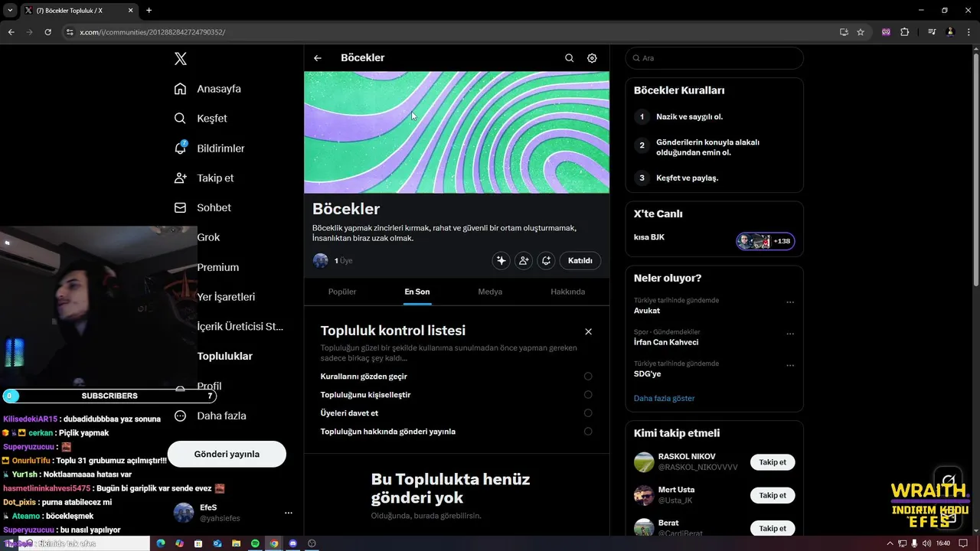Screen dimensions: 980x551
Task: Open Takip et in the sidebar
Action: pyautogui.click(x=204, y=178)
